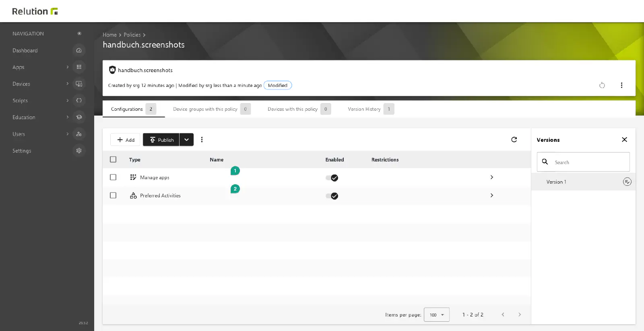
Task: Click the Devices icon in sidebar
Action: [x=79, y=84]
